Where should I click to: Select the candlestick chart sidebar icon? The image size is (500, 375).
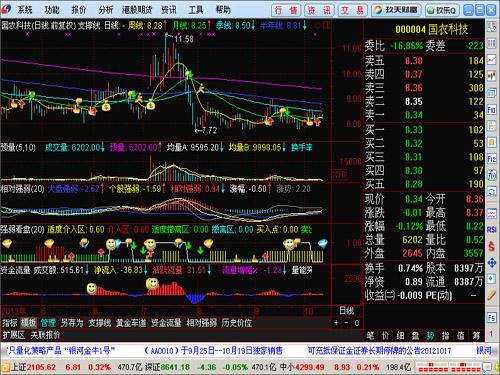pyautogui.click(x=492, y=76)
